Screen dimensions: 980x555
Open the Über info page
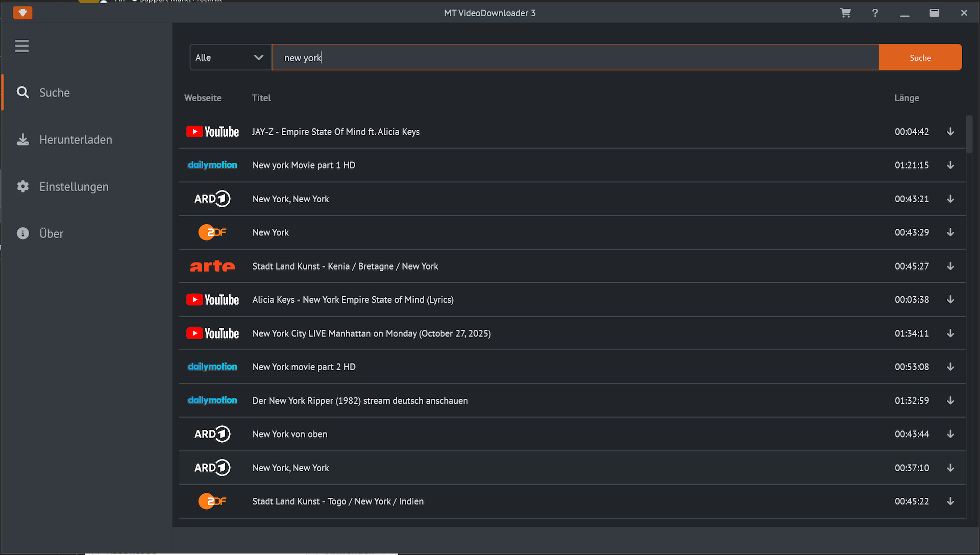pyautogui.click(x=51, y=234)
